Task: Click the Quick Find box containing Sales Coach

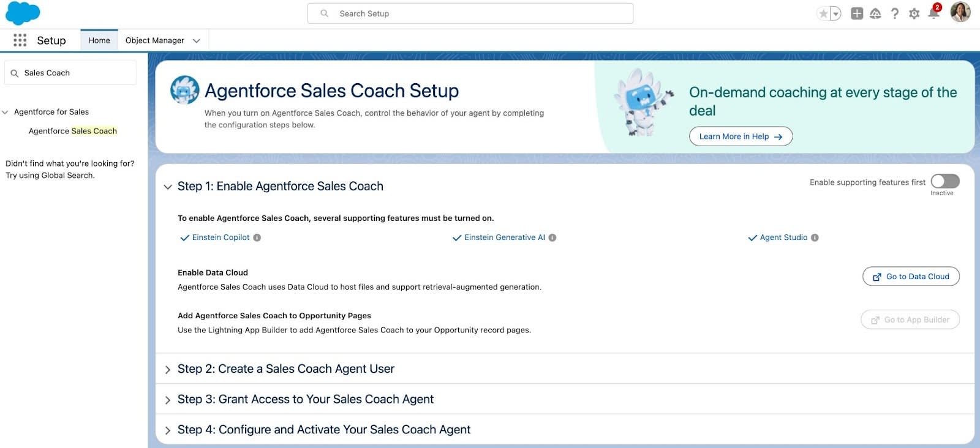Action: (x=70, y=73)
